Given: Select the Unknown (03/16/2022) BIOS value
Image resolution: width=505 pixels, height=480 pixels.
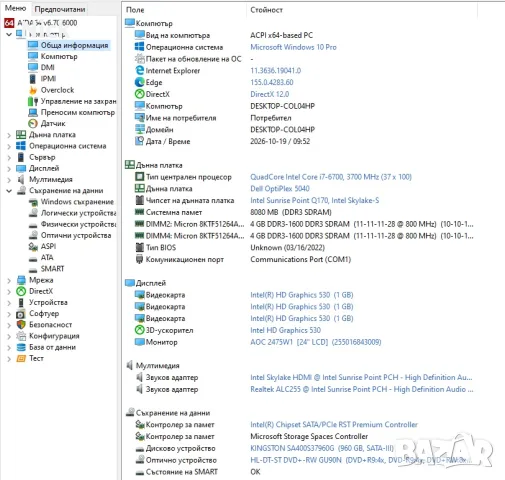Looking at the screenshot, I should coord(287,248).
